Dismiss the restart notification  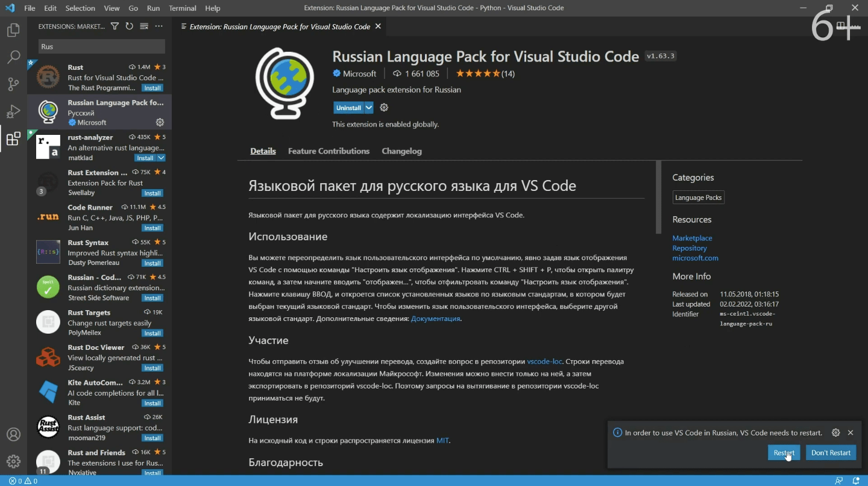coord(851,432)
